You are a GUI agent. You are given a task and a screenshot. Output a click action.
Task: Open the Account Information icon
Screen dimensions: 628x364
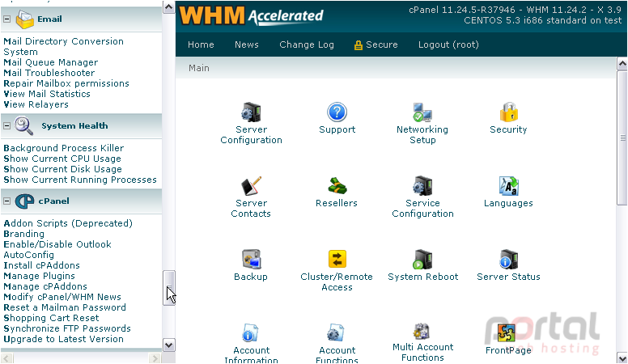tap(250, 333)
